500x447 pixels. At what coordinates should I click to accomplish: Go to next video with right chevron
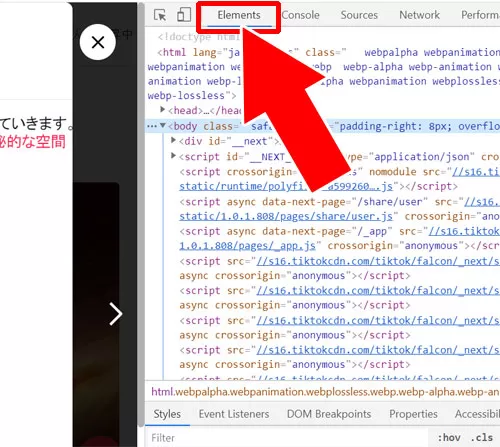(x=115, y=314)
